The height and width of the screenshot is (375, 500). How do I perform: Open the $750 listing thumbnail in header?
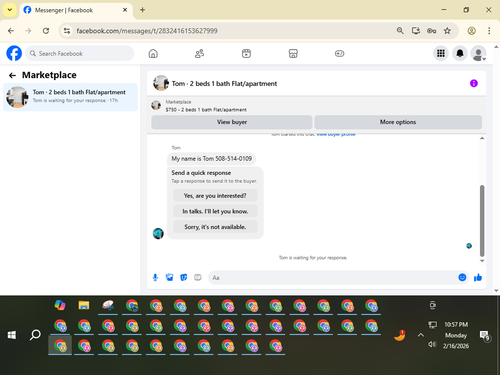coord(156,106)
